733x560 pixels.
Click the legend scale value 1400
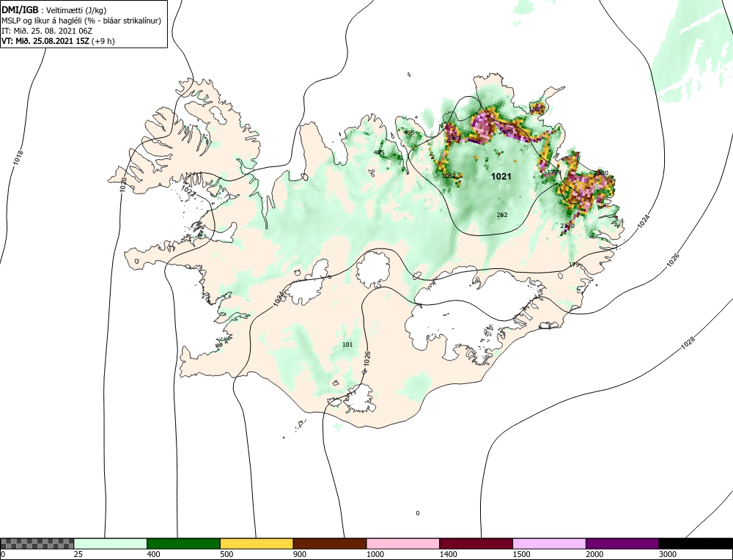click(449, 554)
